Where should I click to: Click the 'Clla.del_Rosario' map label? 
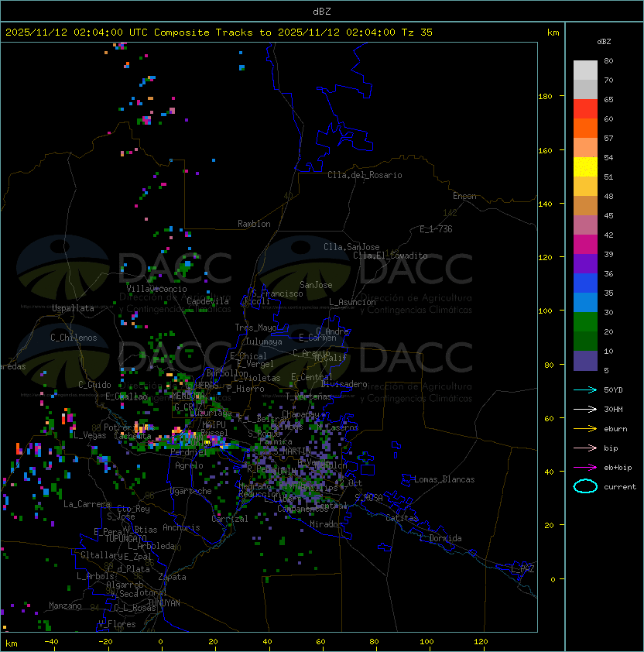coord(365,175)
